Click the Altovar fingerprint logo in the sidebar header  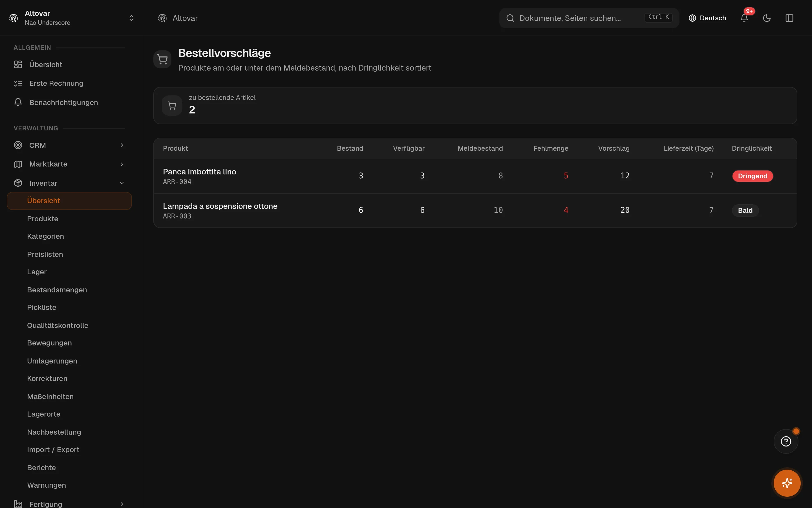(14, 18)
